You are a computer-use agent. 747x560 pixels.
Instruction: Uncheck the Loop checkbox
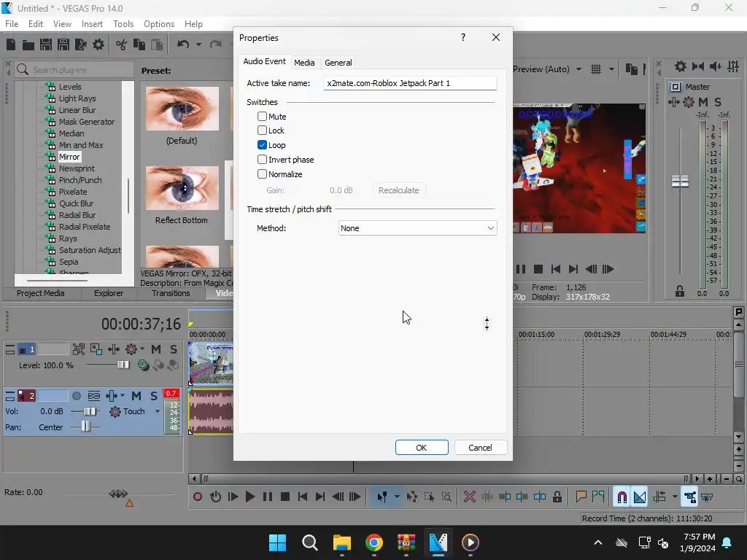262,145
